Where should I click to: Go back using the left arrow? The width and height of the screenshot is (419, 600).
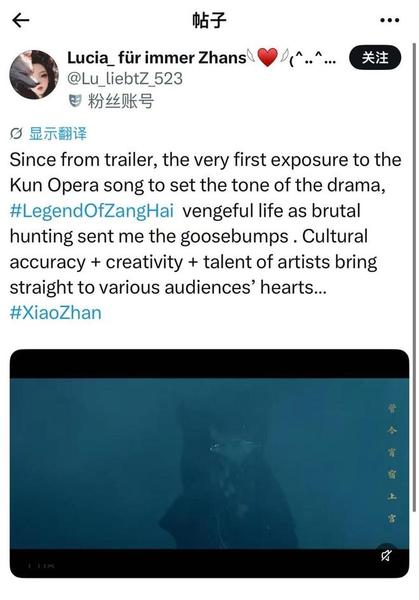[x=21, y=20]
